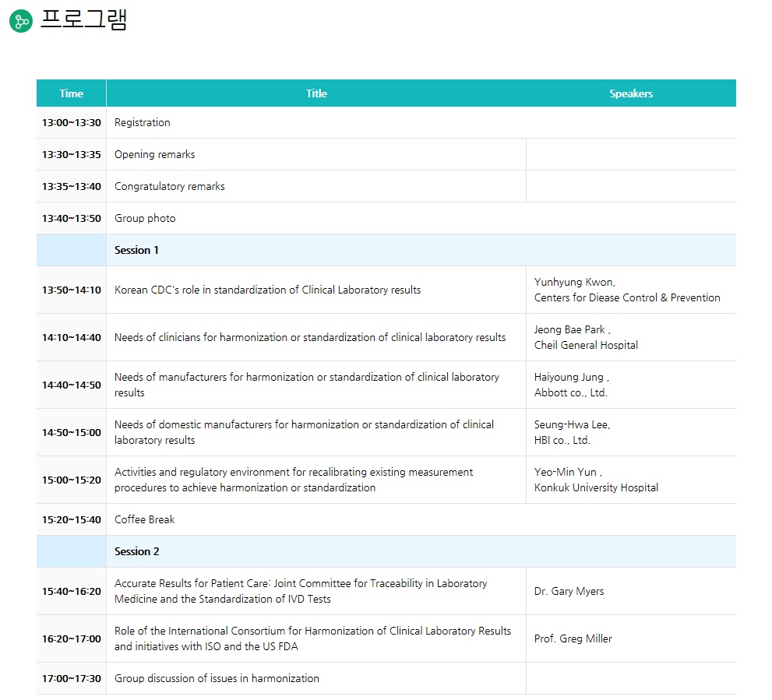Click the Title column header
Viewport: 772px width, 700px height.
coord(316,93)
